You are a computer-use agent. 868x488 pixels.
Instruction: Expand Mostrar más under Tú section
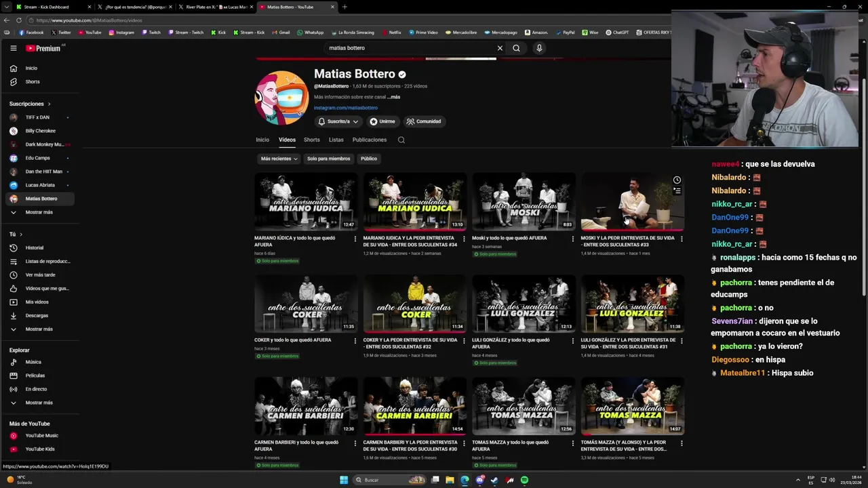pyautogui.click(x=40, y=329)
